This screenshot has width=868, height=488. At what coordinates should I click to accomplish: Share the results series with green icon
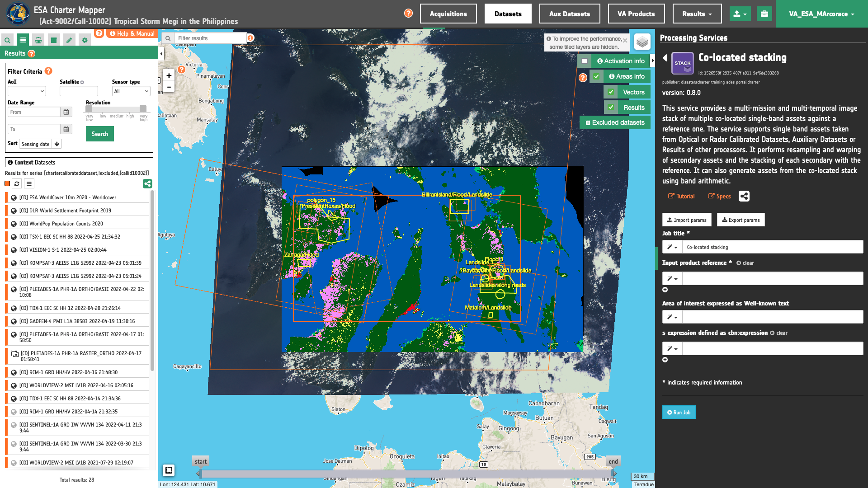click(x=147, y=183)
